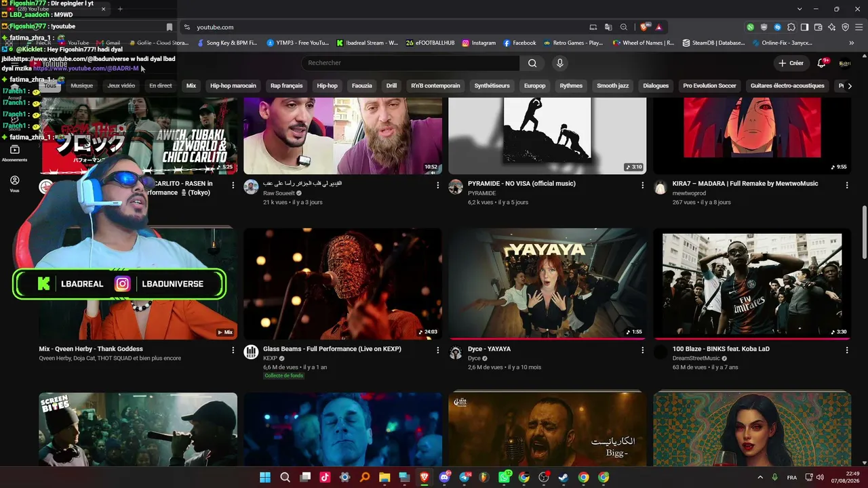This screenshot has height=488, width=868.
Task: Show hidden bookmarks with double chevron
Action: [x=852, y=43]
